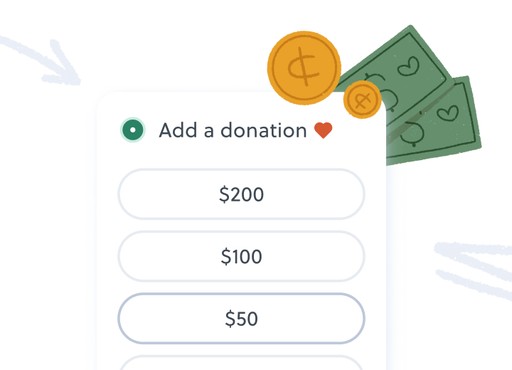This screenshot has width=512, height=370.
Task: Pick the $100 donation option
Action: (x=241, y=256)
